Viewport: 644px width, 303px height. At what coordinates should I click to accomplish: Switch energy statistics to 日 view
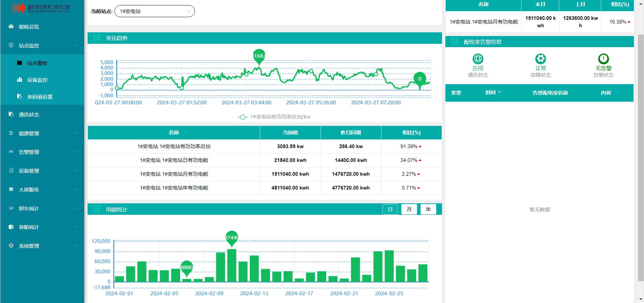390,209
